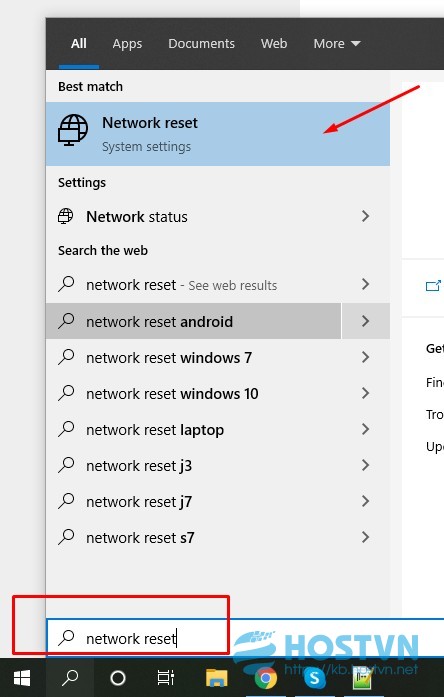Expand arrow next to network reset android
Image resolution: width=444 pixels, height=697 pixels.
coord(365,321)
